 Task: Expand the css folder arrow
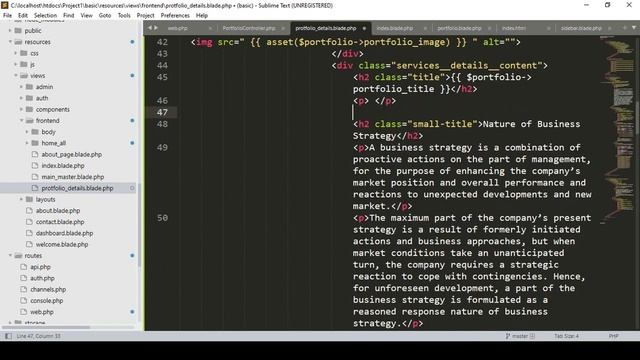pos(16,53)
